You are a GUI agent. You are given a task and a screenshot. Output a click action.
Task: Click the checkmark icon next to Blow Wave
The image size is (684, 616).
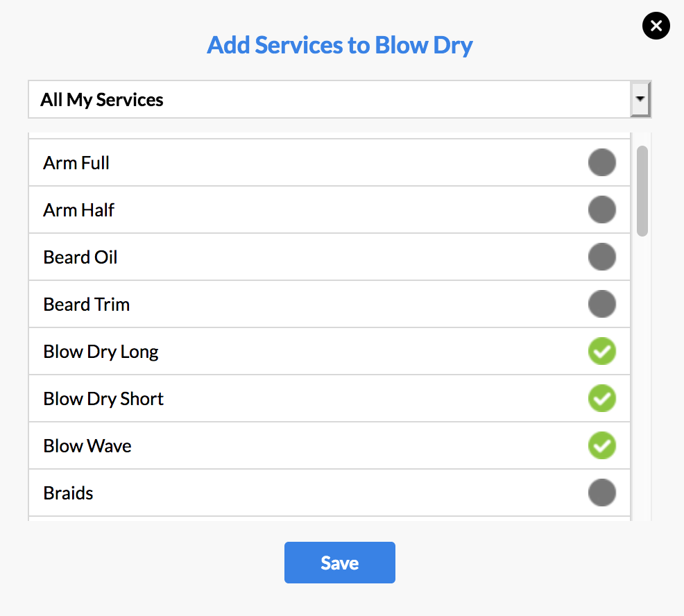click(x=602, y=445)
